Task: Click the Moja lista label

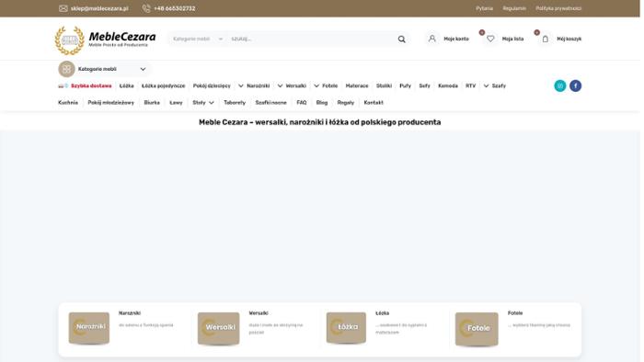Action: pyautogui.click(x=512, y=39)
